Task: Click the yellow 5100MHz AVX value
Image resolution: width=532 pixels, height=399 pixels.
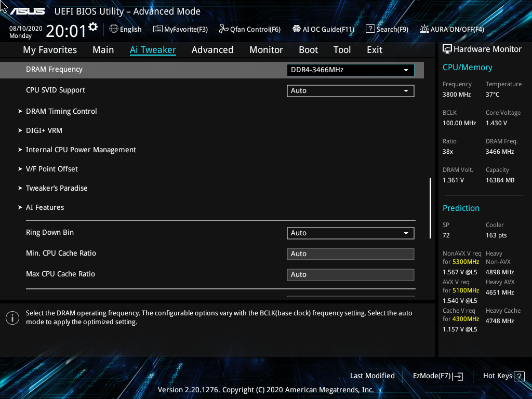Action: [466, 290]
